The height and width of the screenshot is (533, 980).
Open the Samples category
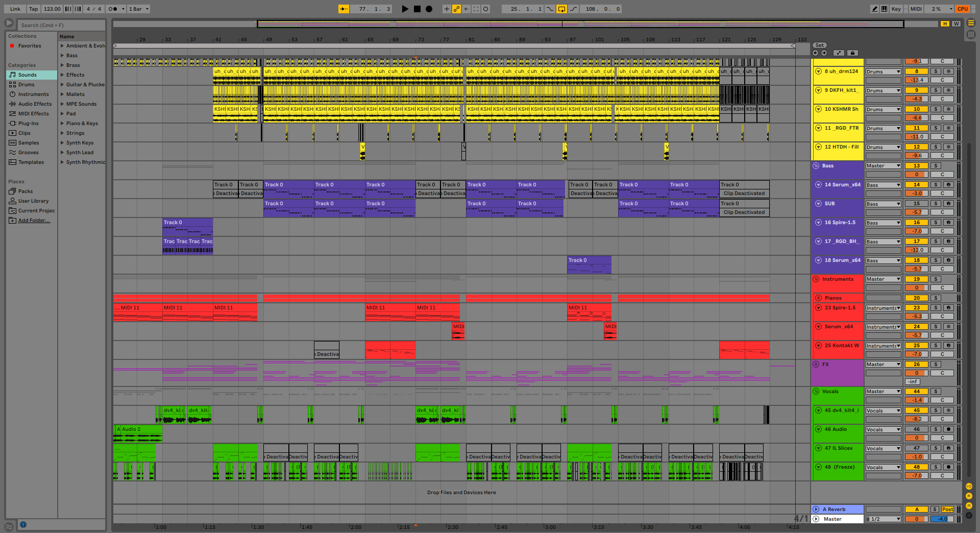tap(32, 143)
